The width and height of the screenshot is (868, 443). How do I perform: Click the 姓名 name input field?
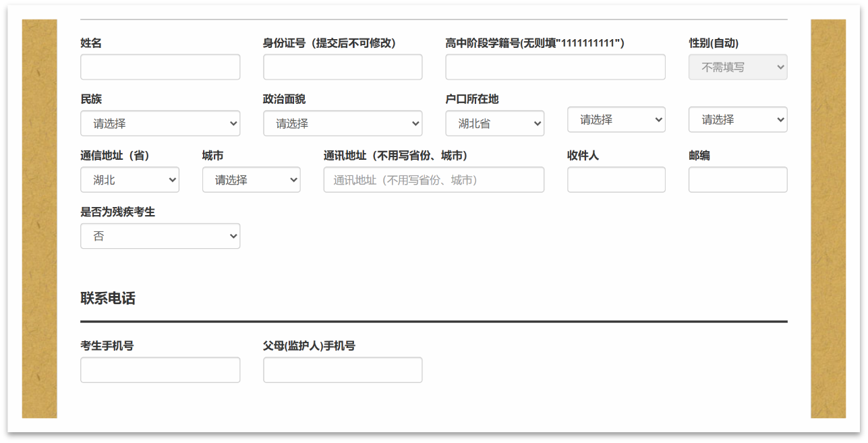click(160, 67)
